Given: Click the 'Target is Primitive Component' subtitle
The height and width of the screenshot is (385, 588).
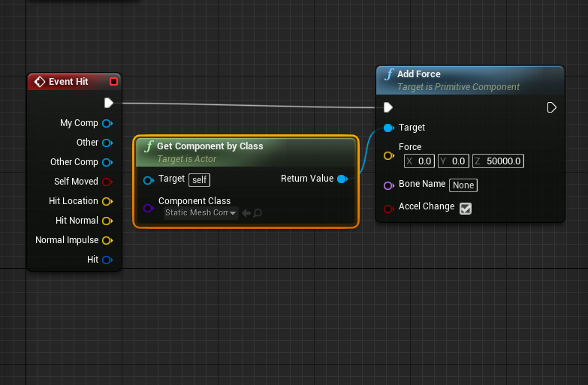Looking at the screenshot, I should pos(458,87).
